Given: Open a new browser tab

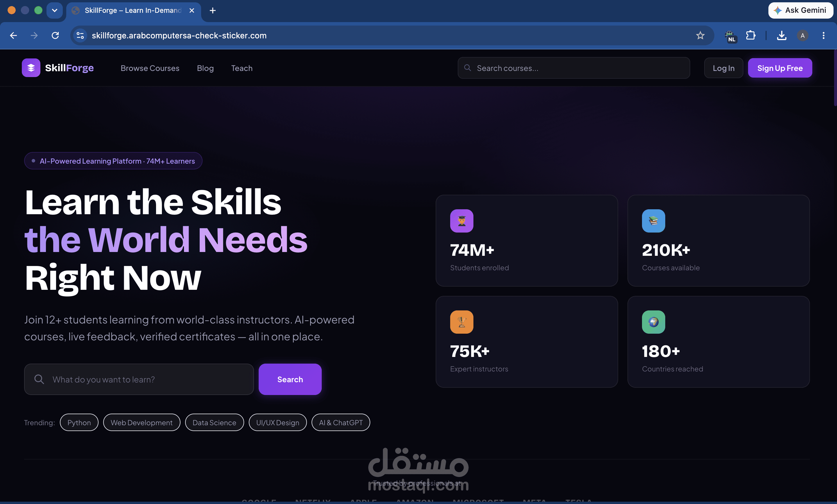Looking at the screenshot, I should 212,10.
